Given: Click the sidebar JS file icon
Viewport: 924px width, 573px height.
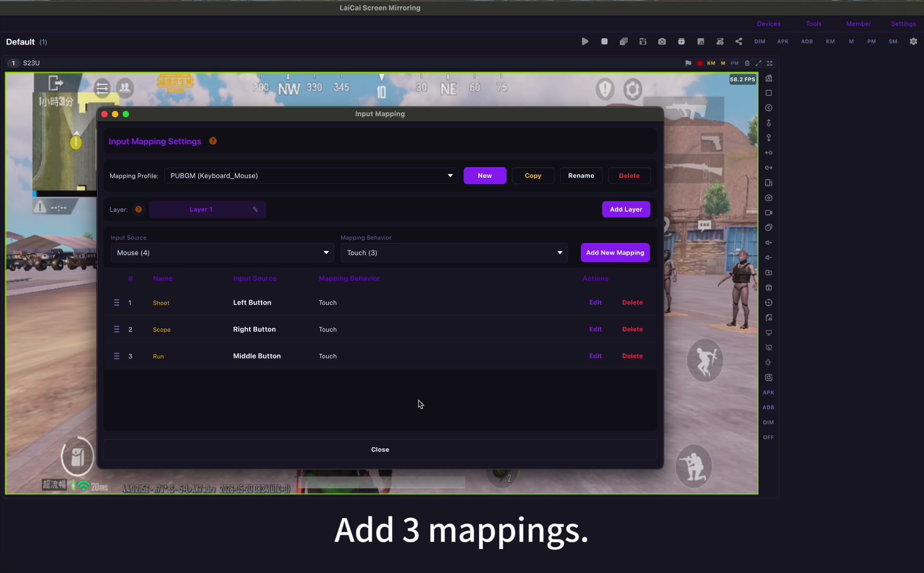Looking at the screenshot, I should [x=769, y=318].
